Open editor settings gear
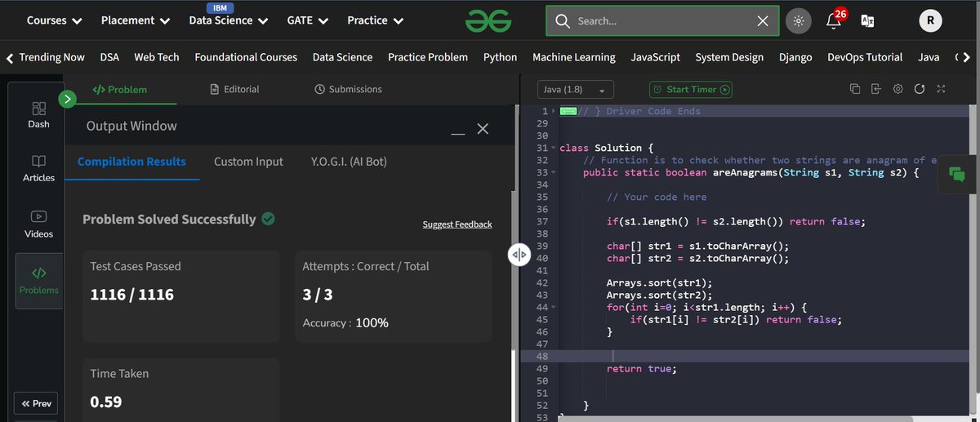 point(898,89)
